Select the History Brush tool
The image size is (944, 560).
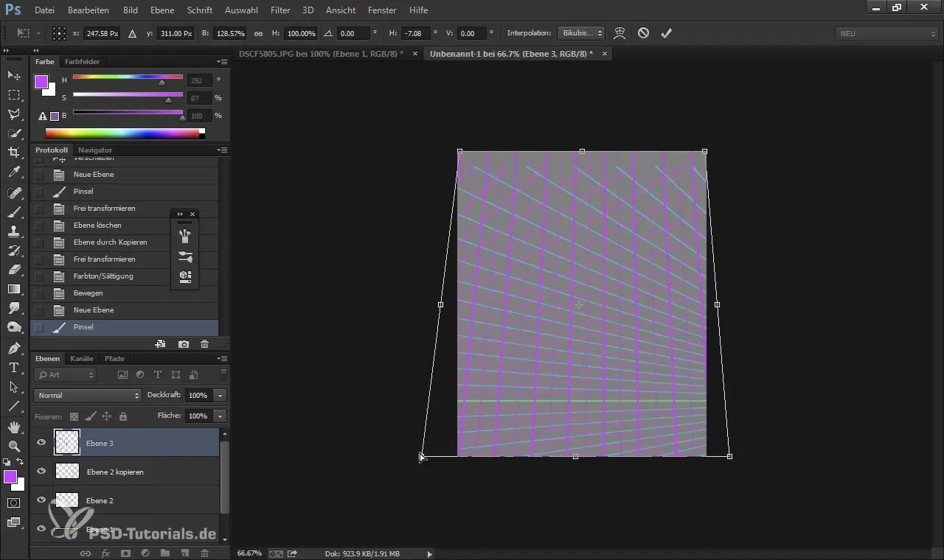[14, 251]
